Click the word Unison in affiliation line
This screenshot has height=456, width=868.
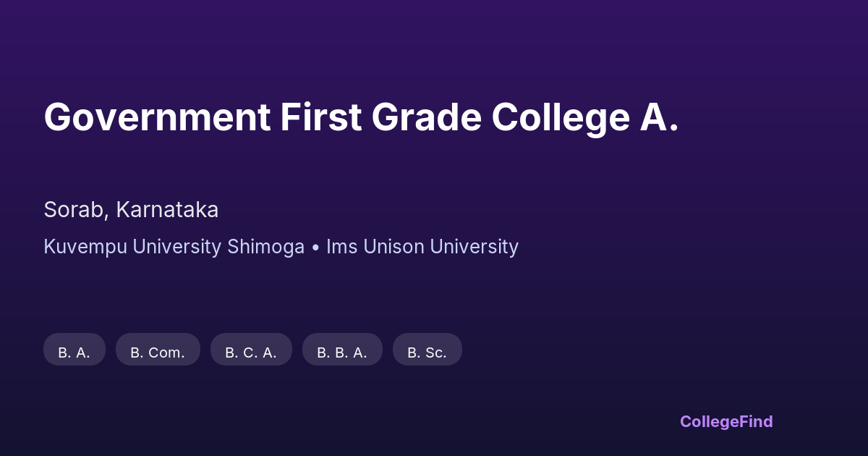click(394, 247)
